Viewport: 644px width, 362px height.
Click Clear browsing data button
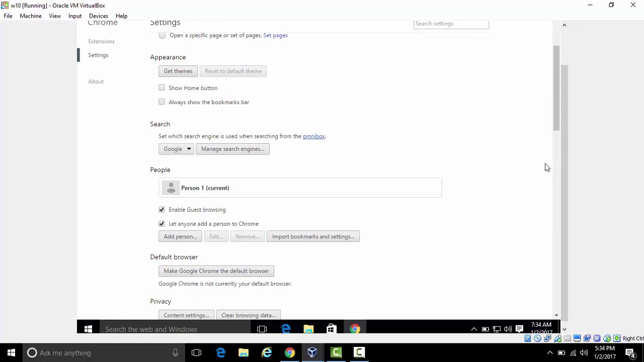coord(248,315)
